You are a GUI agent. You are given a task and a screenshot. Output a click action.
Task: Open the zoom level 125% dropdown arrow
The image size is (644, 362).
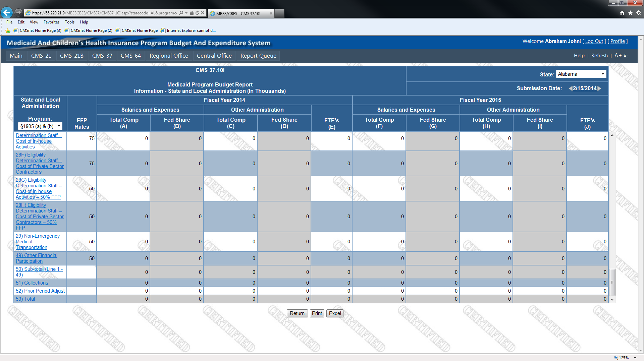(x=635, y=358)
